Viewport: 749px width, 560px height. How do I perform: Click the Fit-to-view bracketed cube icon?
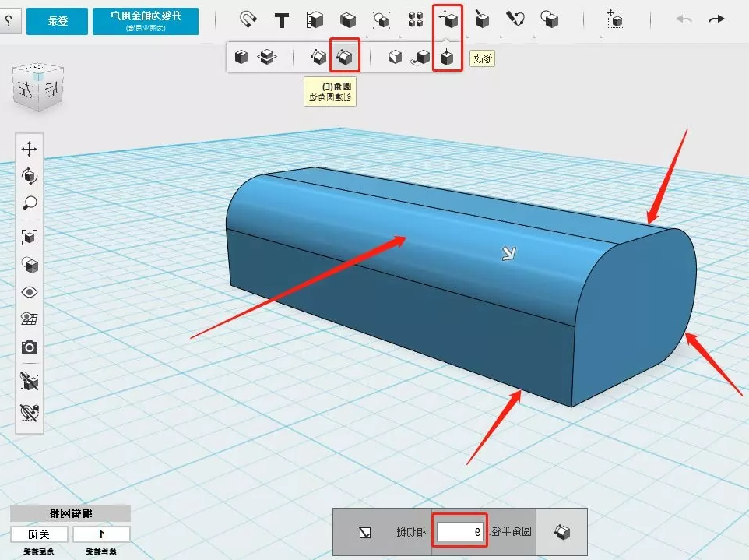(x=29, y=237)
